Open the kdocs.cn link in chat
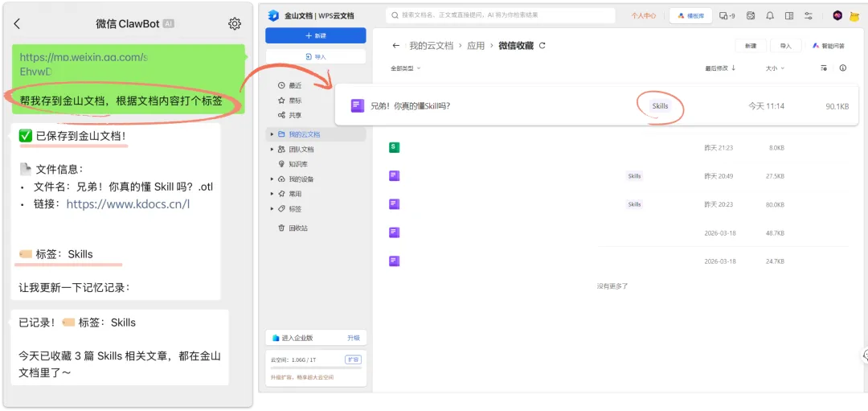The image size is (868, 411). [x=128, y=203]
